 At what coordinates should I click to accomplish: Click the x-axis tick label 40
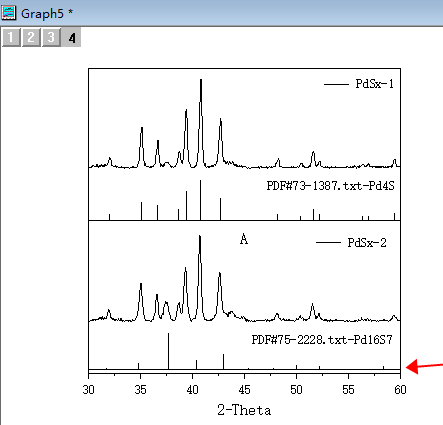[x=192, y=389]
